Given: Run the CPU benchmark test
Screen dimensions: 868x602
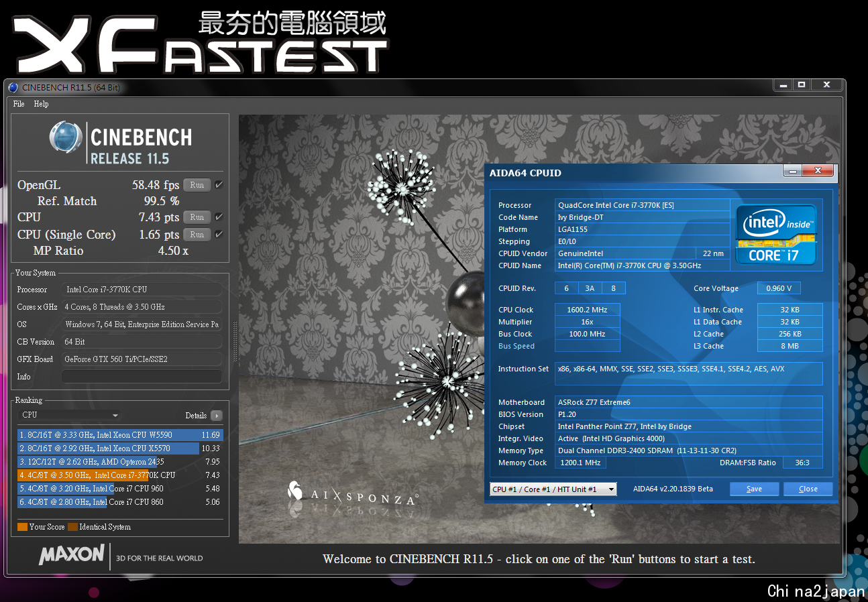Looking at the screenshot, I should pos(197,217).
